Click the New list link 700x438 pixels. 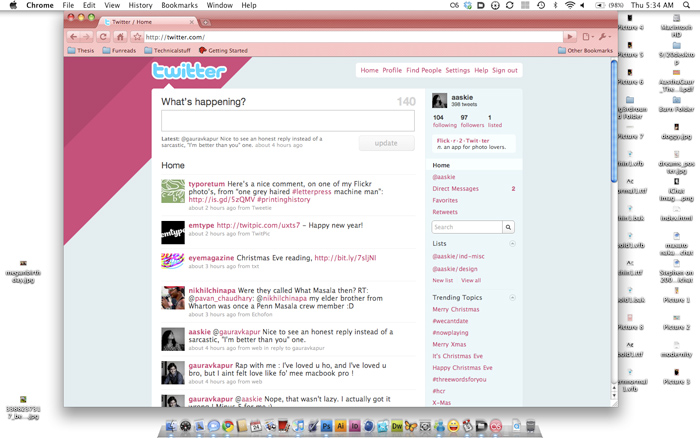[442, 280]
